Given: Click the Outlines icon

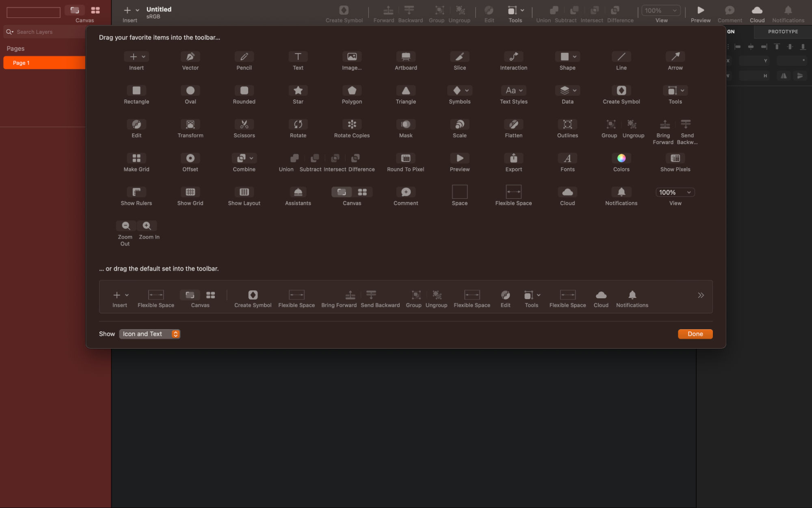Looking at the screenshot, I should [x=567, y=124].
